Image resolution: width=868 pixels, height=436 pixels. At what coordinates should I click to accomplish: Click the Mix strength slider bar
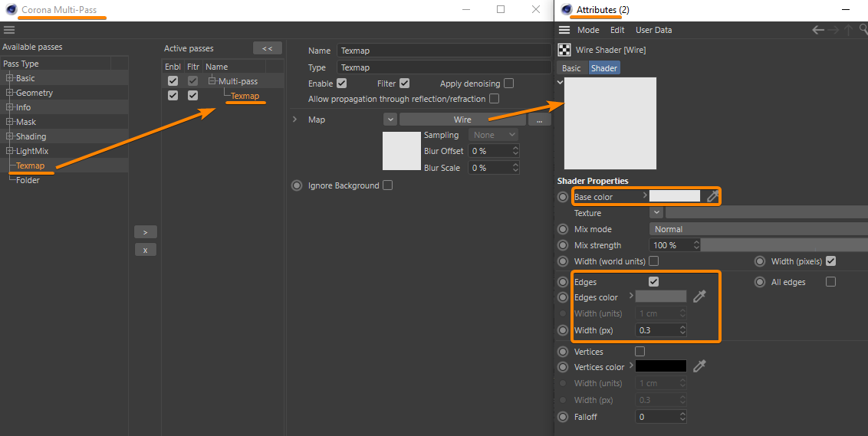coord(784,245)
